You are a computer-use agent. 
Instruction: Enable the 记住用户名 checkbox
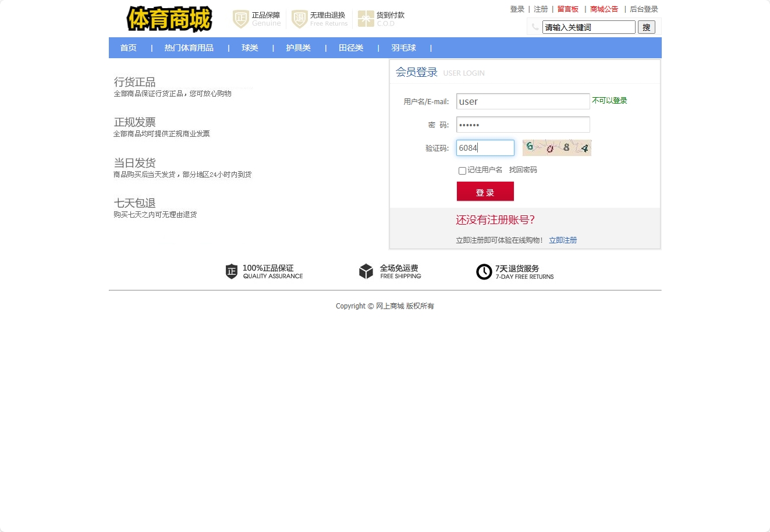pyautogui.click(x=462, y=171)
